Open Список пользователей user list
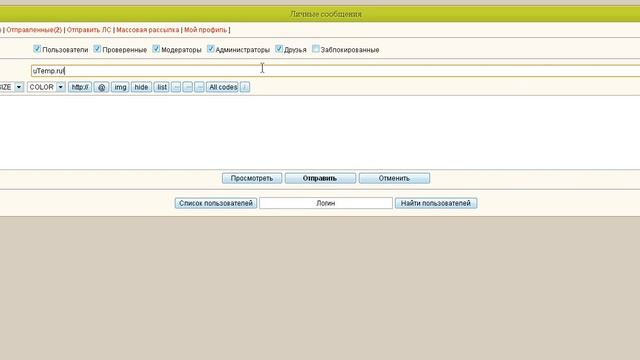640x360 pixels. 216,203
